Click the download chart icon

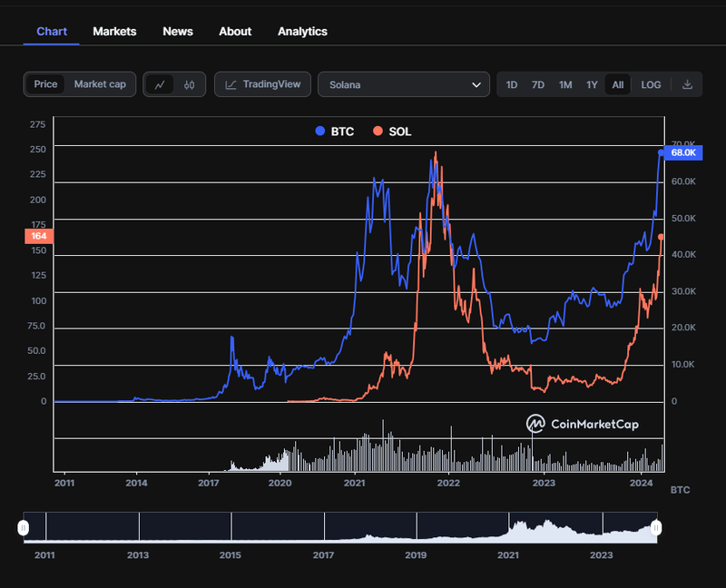(687, 84)
